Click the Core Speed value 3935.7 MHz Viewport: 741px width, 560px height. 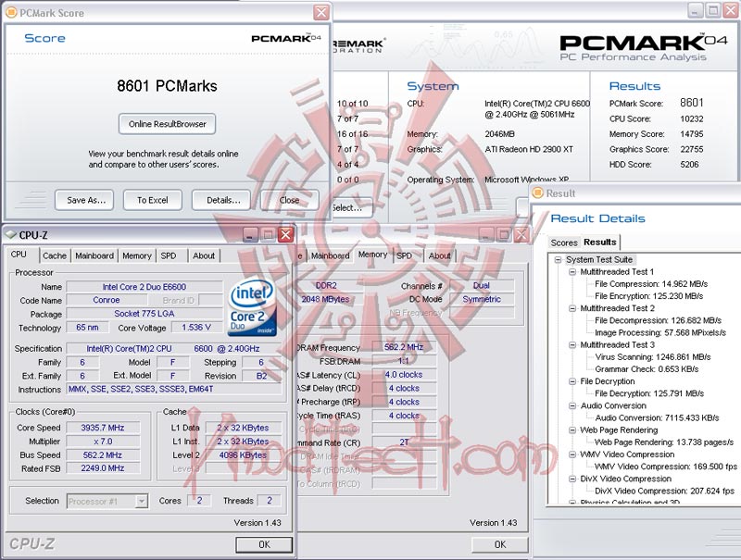point(103,428)
